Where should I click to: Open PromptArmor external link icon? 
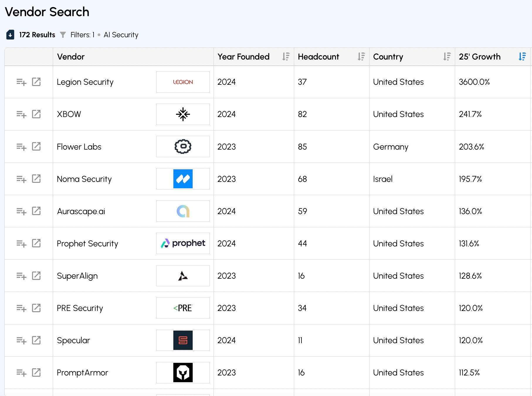click(36, 373)
